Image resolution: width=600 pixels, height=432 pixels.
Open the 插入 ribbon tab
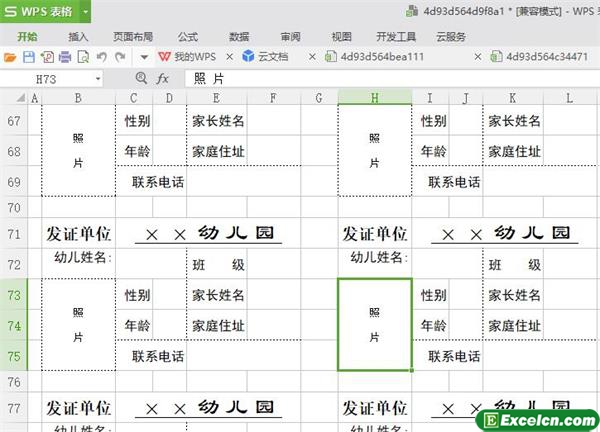(78, 37)
